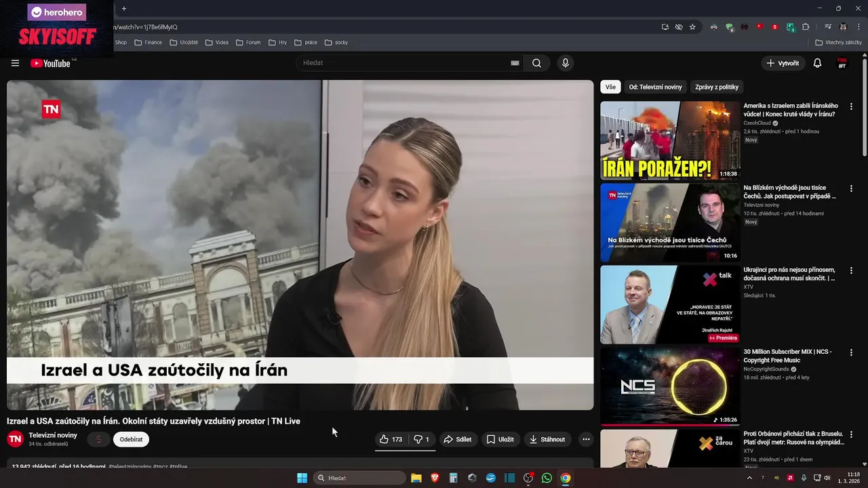Viewport: 868px width, 488px height.
Task: Go to the YouTube home logo
Action: tap(50, 63)
